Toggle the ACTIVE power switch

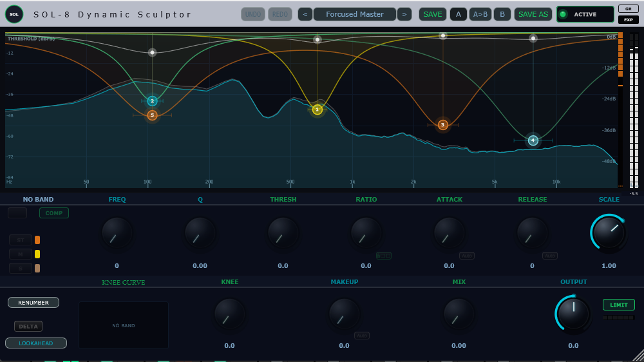pos(585,14)
